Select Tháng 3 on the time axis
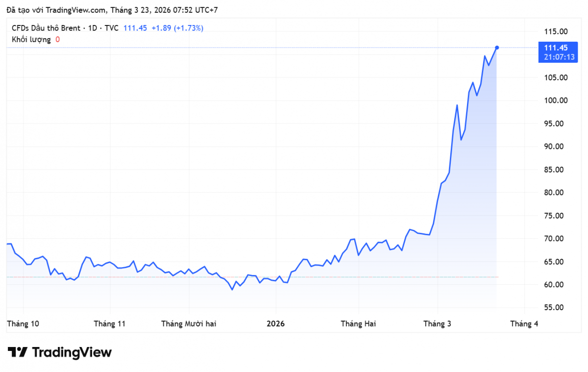Viewport: 588px width, 372px height. (x=438, y=323)
